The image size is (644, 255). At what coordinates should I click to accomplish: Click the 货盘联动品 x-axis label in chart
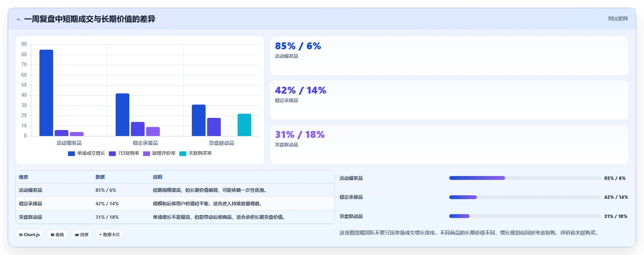tap(221, 143)
